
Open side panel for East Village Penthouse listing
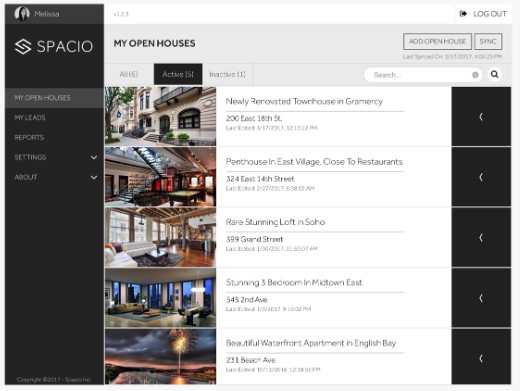click(x=481, y=177)
